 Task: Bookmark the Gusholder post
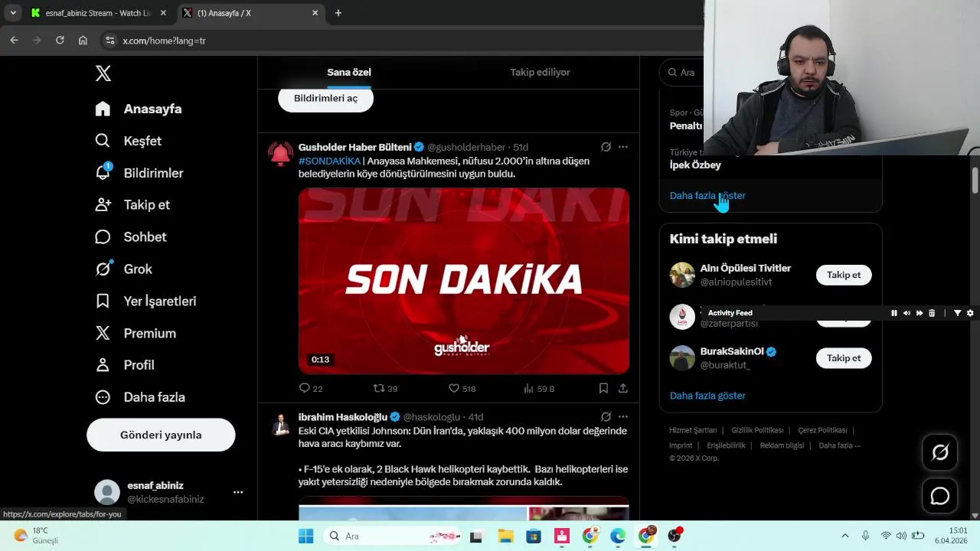pos(603,389)
